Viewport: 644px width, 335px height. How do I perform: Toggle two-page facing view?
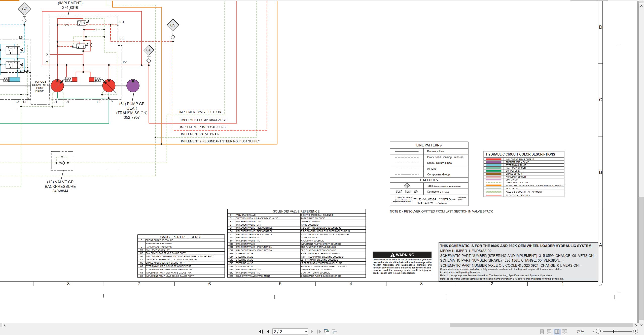coord(557,331)
